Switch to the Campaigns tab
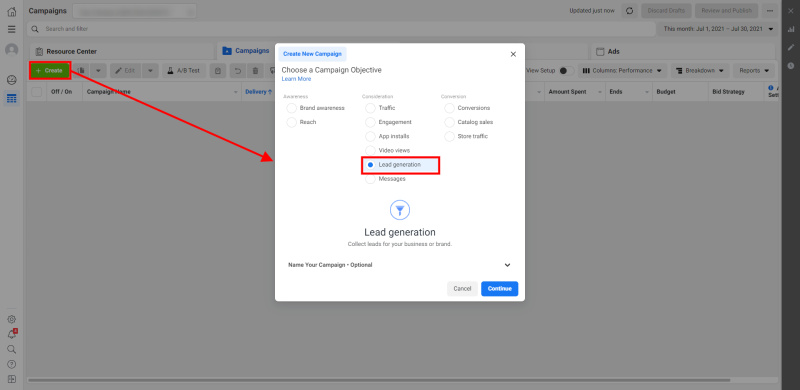The image size is (800, 390). click(x=246, y=51)
